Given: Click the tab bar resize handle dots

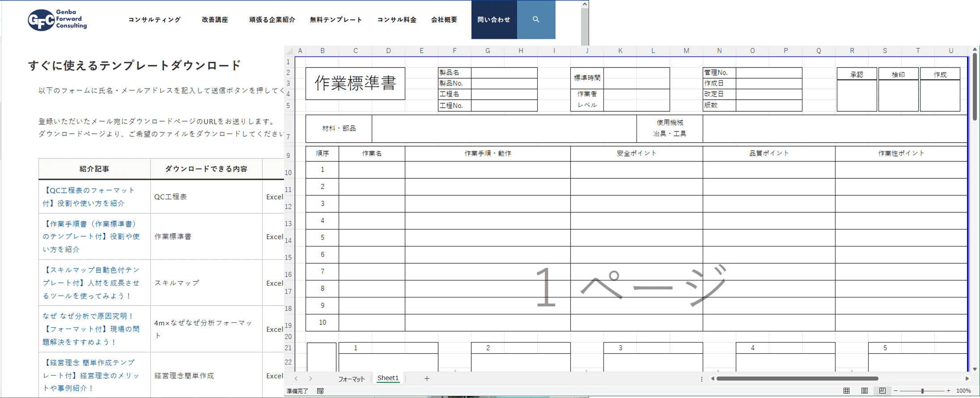Looking at the screenshot, I should point(701,379).
